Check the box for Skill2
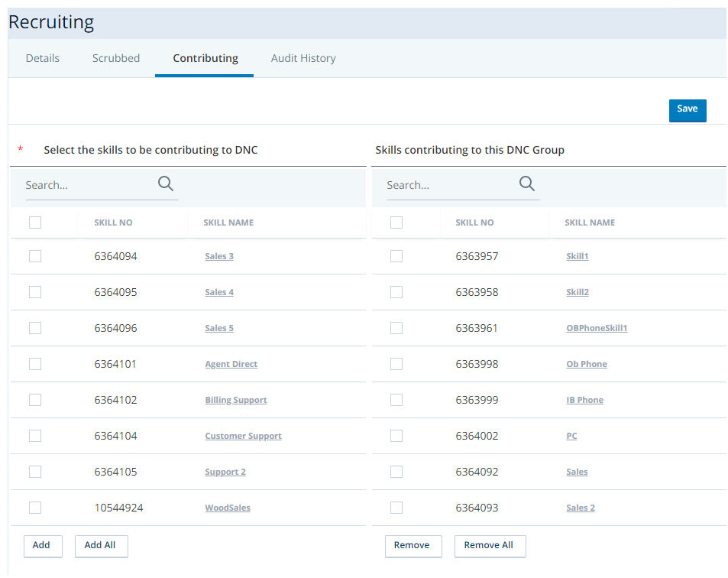This screenshot has width=728, height=578. coord(396,292)
